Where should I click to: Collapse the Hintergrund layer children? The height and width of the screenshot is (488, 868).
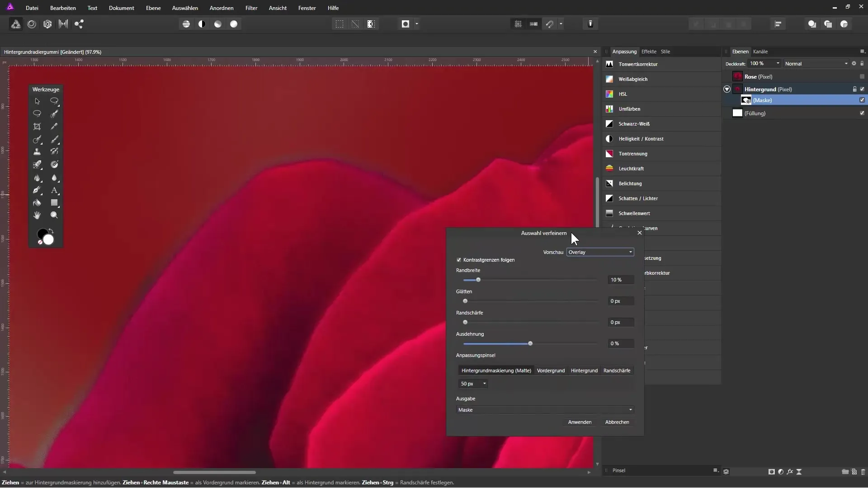click(727, 89)
